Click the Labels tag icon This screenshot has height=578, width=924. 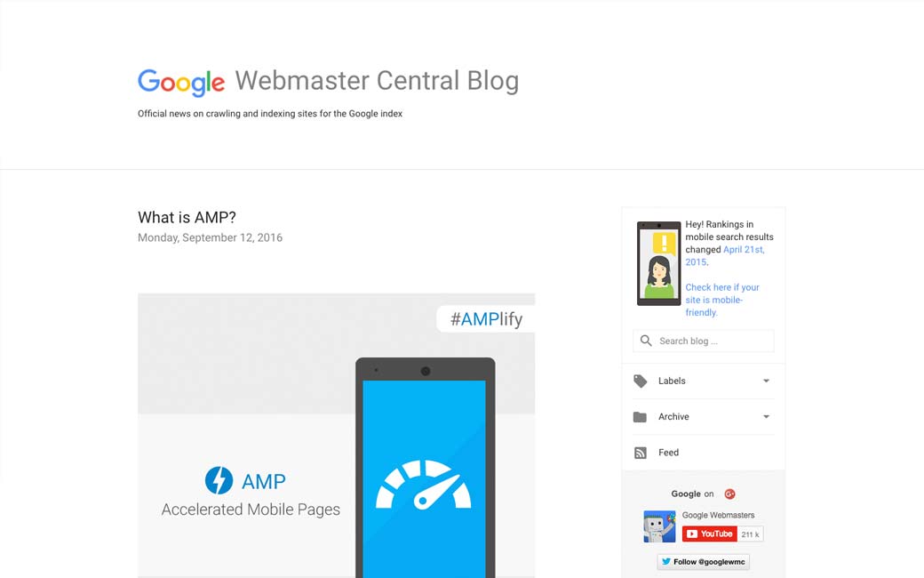[640, 381]
